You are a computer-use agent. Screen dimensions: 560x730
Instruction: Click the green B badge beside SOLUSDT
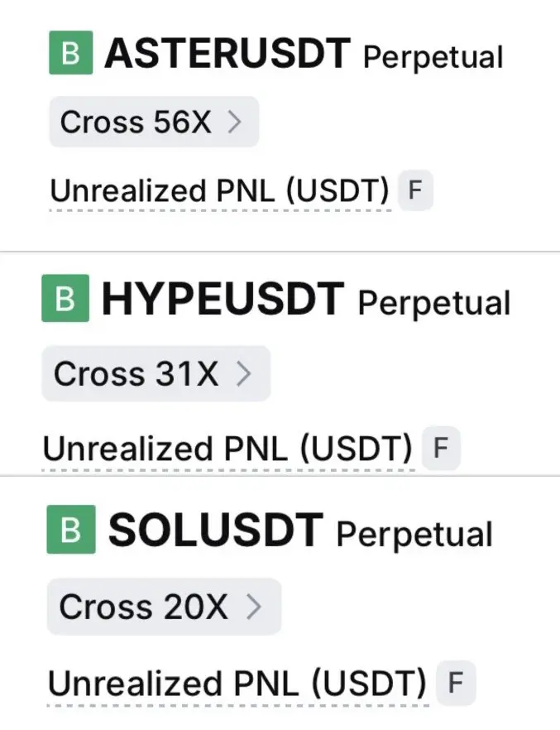(71, 530)
